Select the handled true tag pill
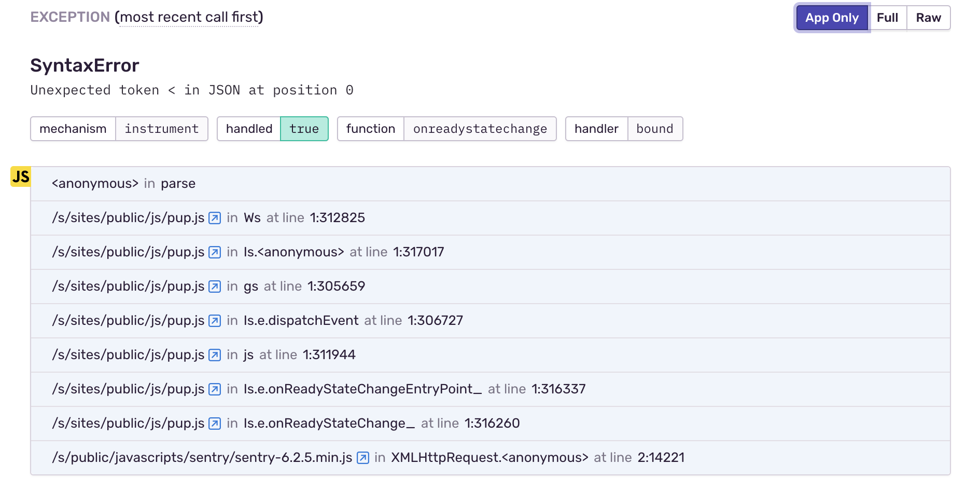The height and width of the screenshot is (491, 980). 304,128
